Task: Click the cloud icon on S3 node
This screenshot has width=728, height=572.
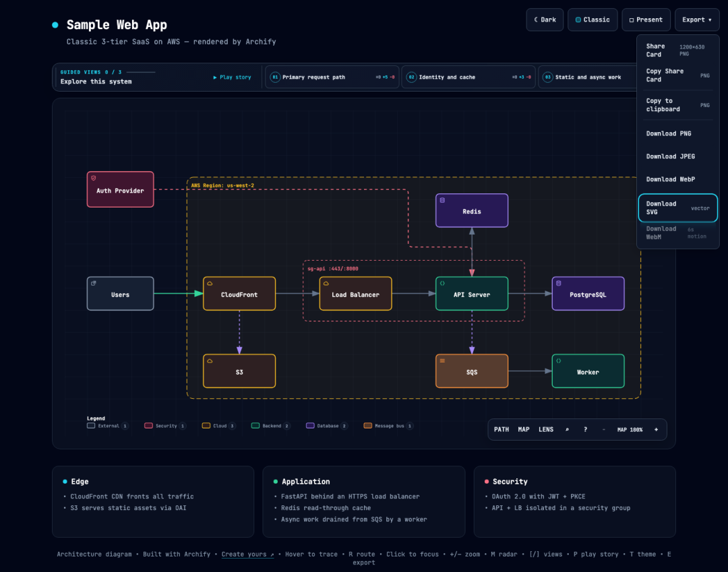Action: point(210,361)
